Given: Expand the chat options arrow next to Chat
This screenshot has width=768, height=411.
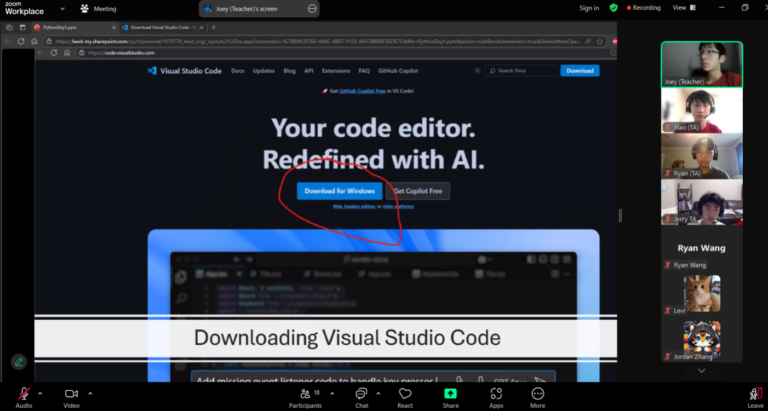Looking at the screenshot, I should tap(378, 393).
